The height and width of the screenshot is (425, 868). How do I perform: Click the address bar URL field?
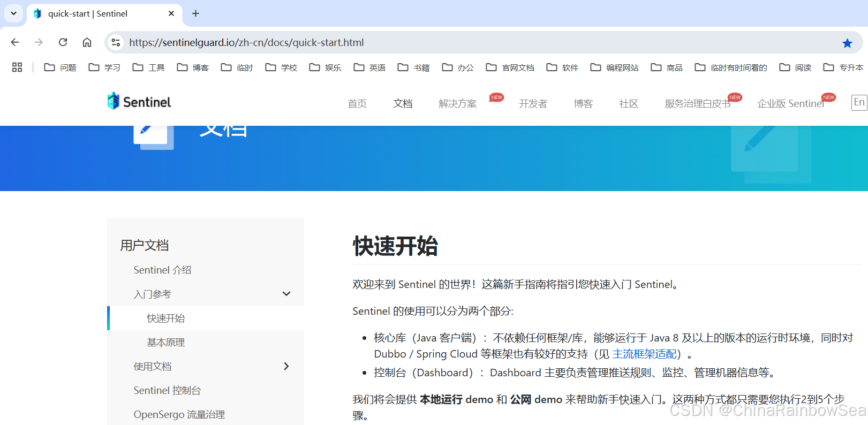(x=428, y=42)
